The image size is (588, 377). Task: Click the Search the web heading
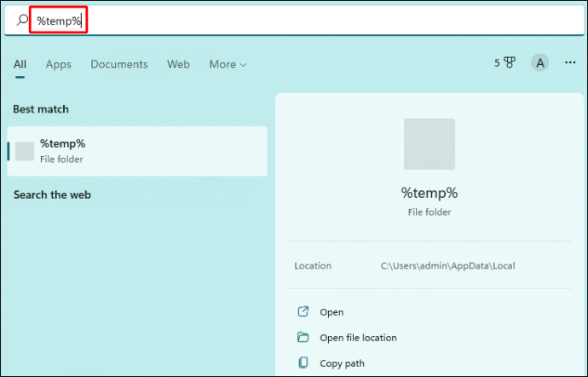52,194
